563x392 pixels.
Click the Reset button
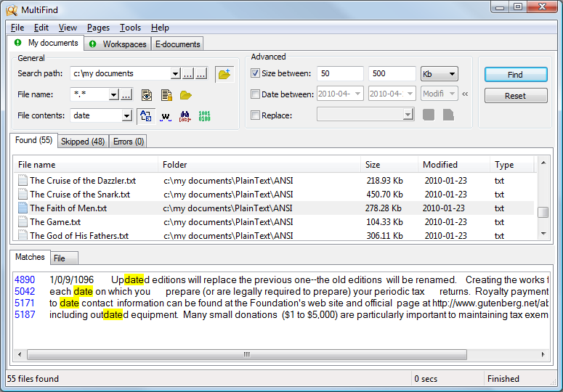pyautogui.click(x=516, y=96)
